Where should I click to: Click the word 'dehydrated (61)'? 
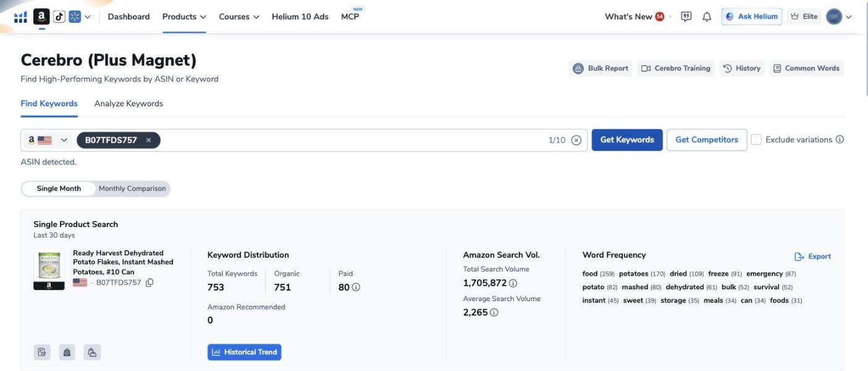click(x=691, y=288)
